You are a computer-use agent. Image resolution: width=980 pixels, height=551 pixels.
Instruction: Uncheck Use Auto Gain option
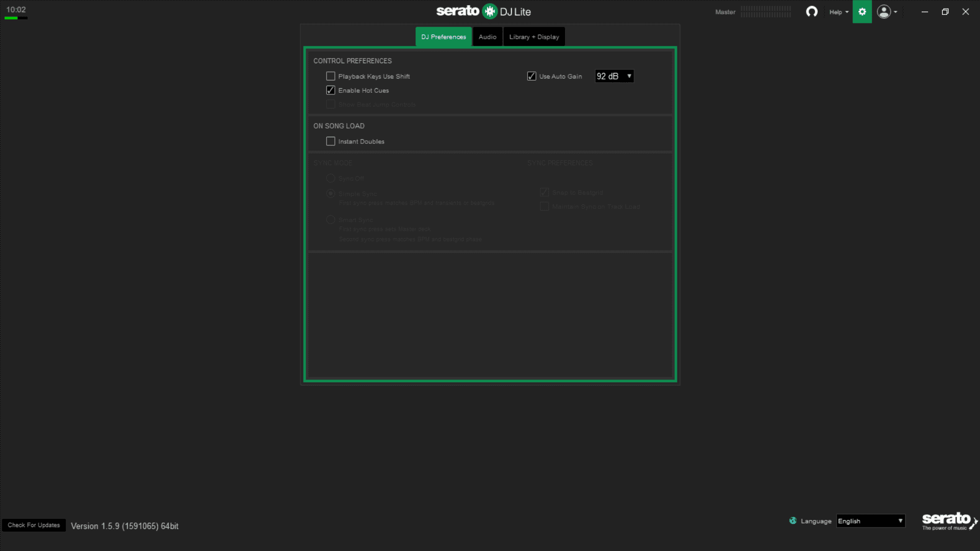pos(531,77)
